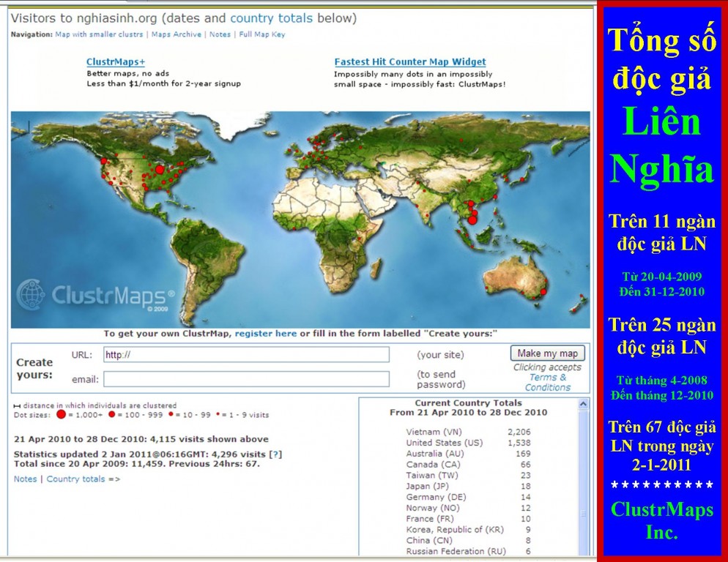Open Fastest Hit Counter Map Widget link
This screenshot has width=728, height=562.
tap(410, 62)
